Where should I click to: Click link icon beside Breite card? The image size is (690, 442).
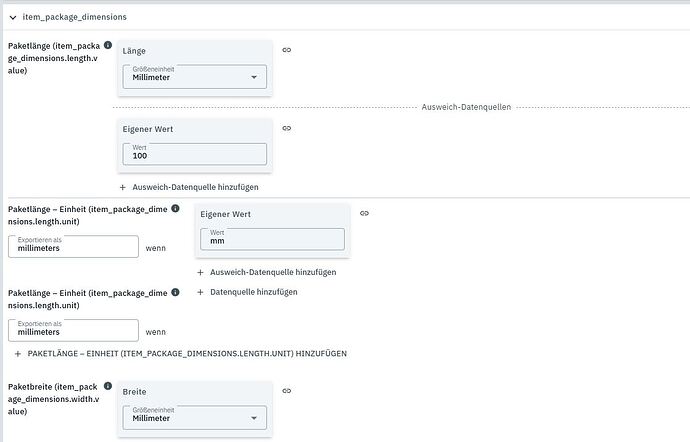[x=286, y=390]
